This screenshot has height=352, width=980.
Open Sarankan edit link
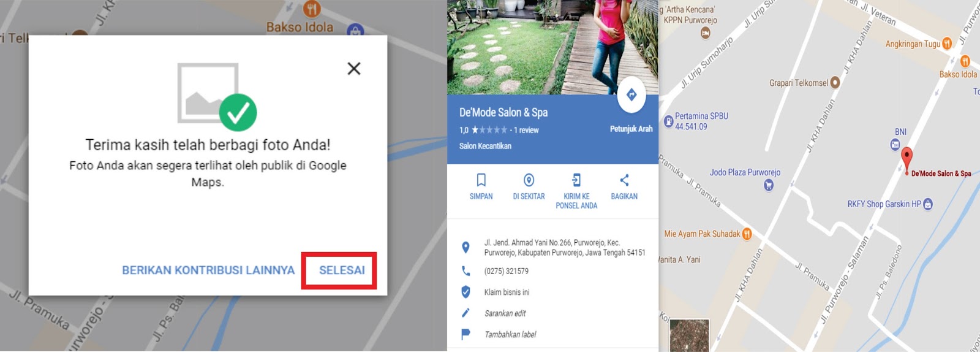505,313
